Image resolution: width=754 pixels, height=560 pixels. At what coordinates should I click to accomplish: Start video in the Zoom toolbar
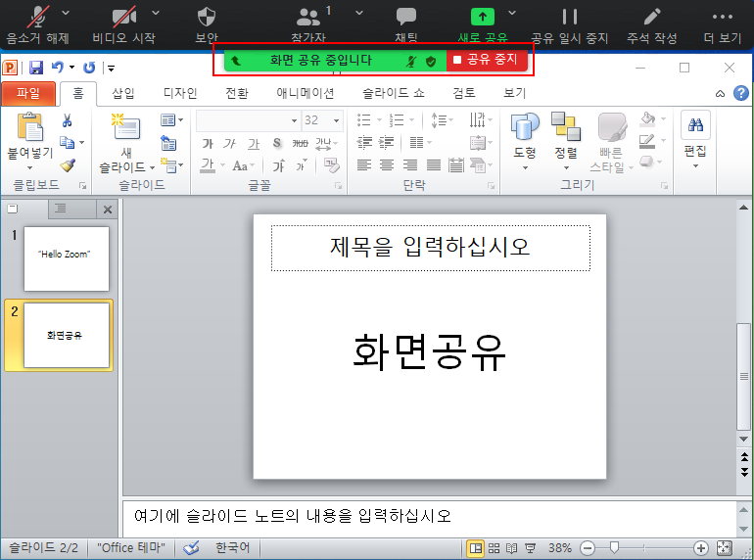(123, 25)
